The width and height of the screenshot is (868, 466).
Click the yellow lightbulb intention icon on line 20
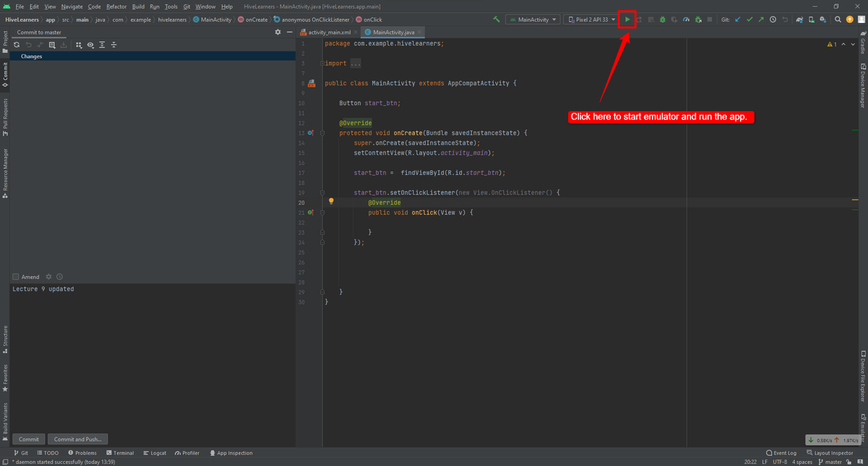coord(331,201)
